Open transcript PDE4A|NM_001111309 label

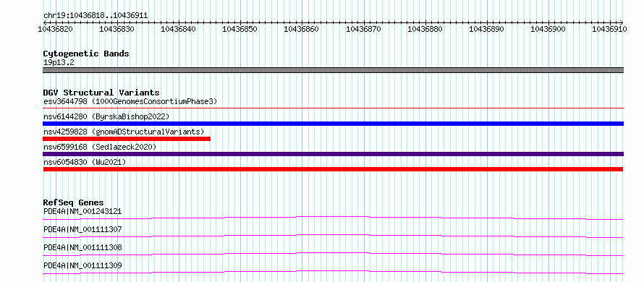(x=82, y=266)
